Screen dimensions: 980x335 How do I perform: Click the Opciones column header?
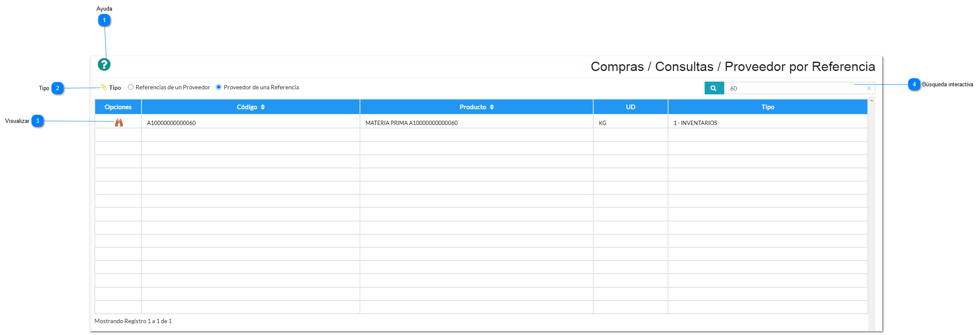(x=118, y=107)
